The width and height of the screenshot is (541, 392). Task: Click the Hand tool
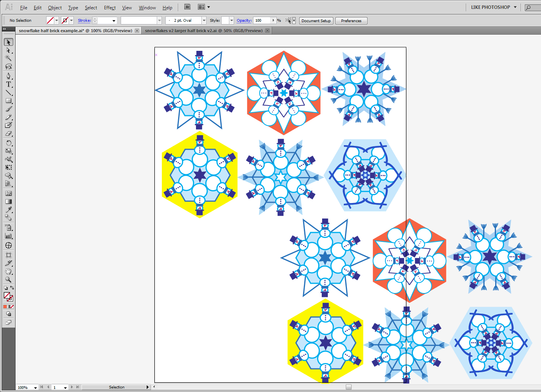point(8,271)
